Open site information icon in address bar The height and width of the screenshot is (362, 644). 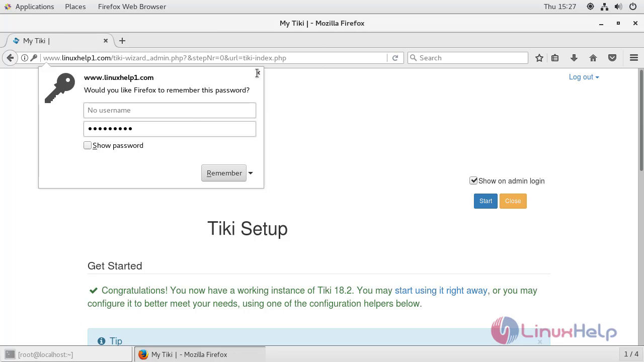24,58
